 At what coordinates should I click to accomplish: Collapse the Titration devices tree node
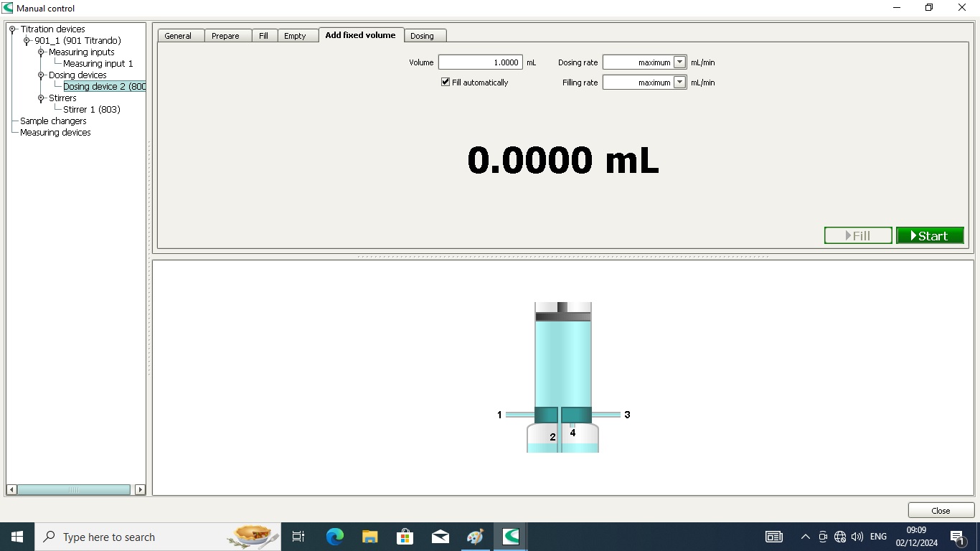click(x=13, y=29)
